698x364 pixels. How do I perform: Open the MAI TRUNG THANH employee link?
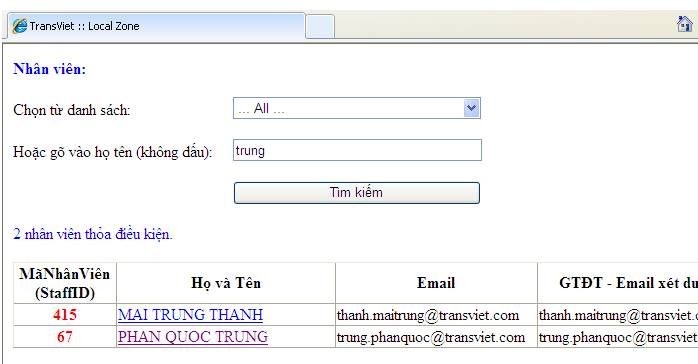point(191,315)
